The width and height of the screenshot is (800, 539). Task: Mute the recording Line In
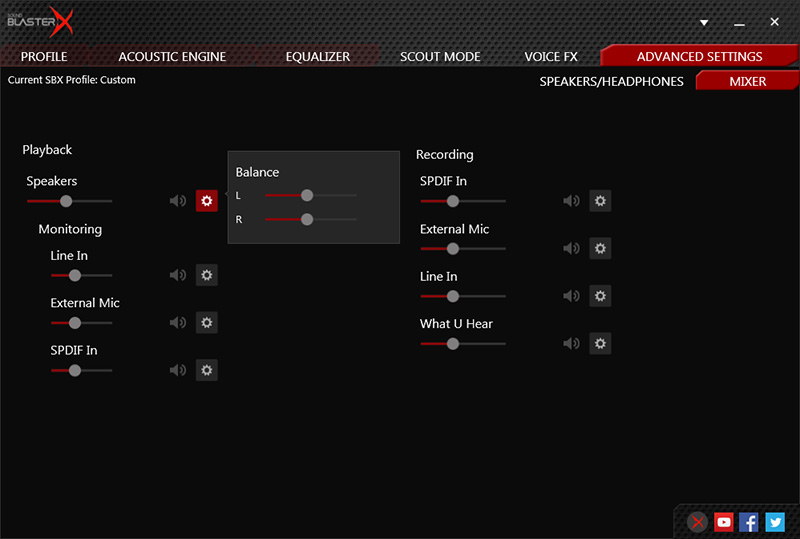coord(571,296)
